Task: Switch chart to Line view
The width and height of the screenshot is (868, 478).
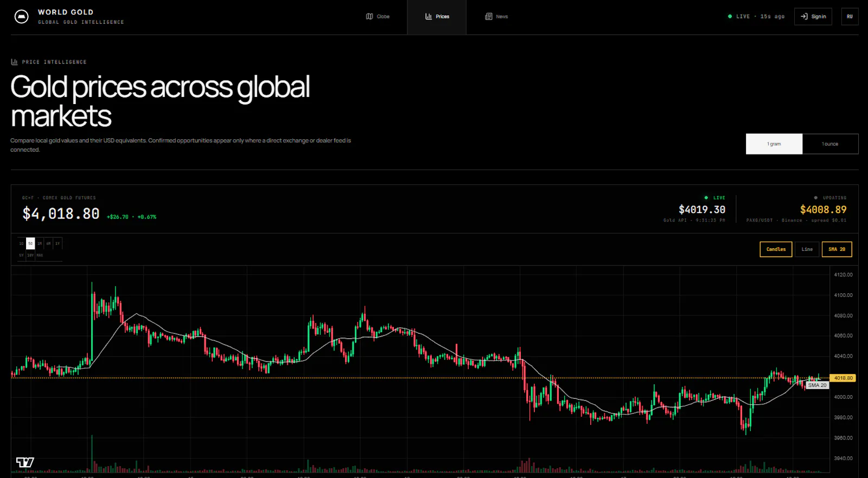Action: pos(807,249)
